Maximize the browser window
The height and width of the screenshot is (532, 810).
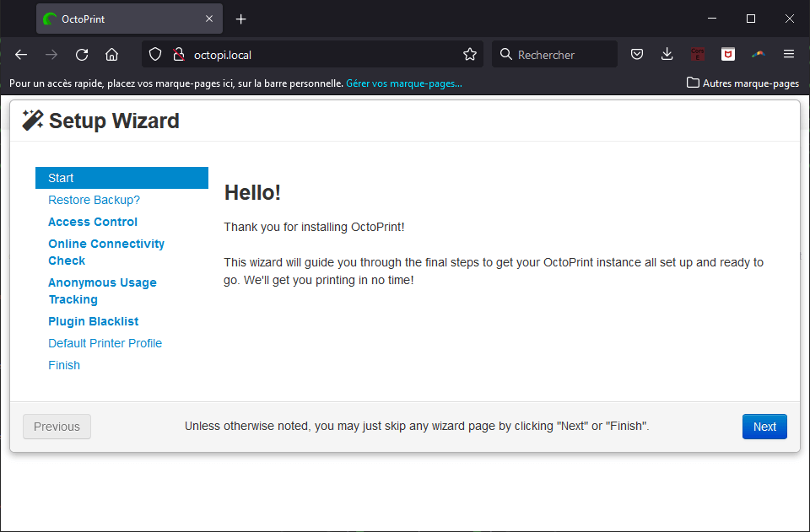(751, 19)
